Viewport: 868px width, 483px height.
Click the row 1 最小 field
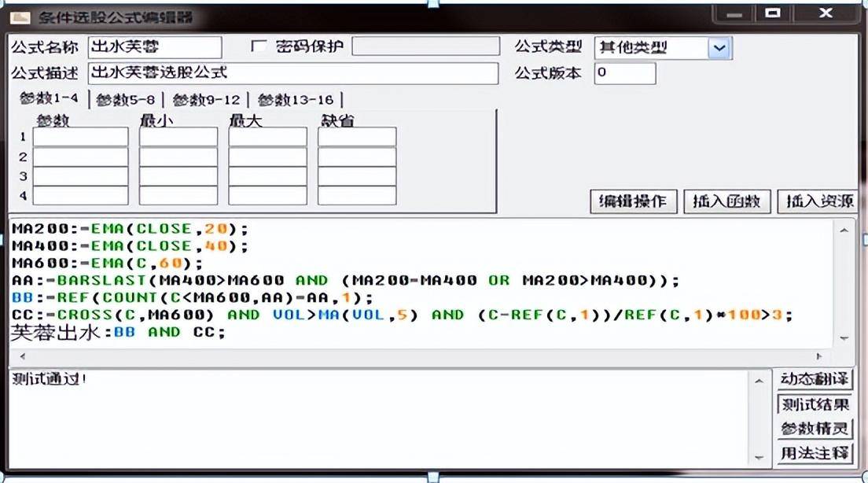point(178,137)
